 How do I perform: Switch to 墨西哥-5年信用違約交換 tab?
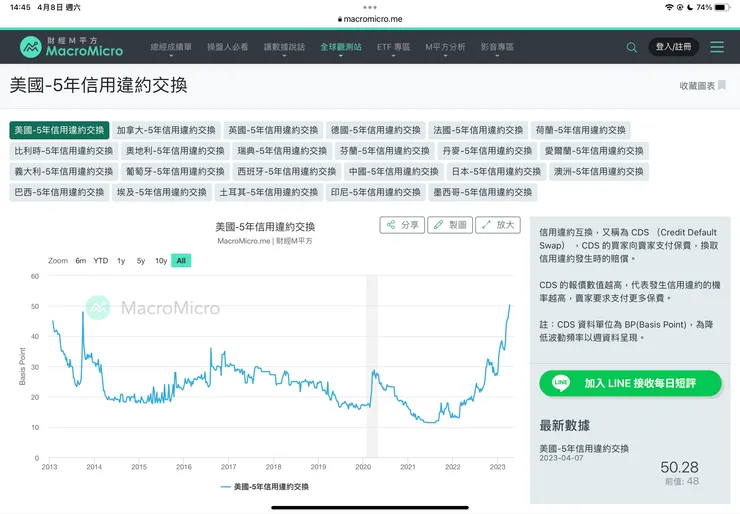click(x=483, y=193)
